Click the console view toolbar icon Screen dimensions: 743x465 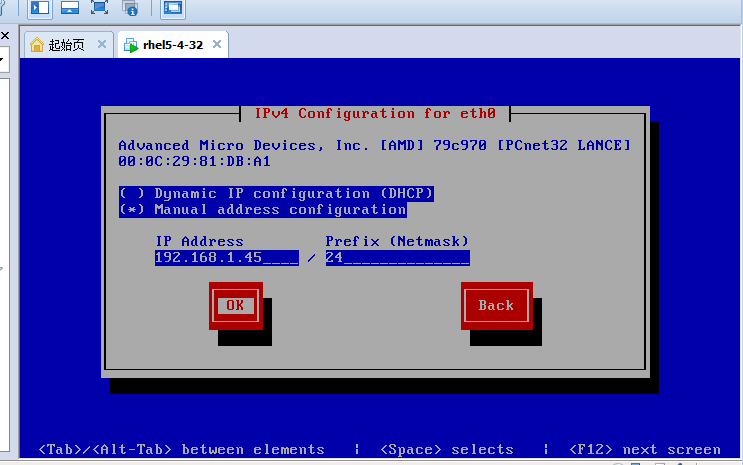172,9
